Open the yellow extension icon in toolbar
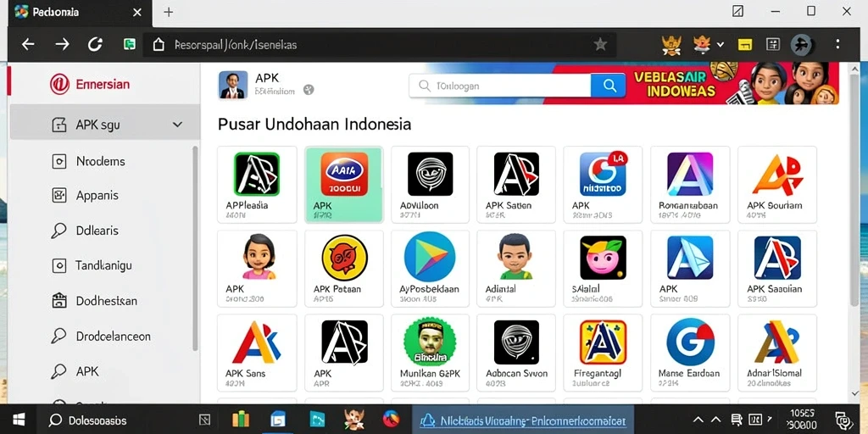This screenshot has width=868, height=434. [745, 44]
